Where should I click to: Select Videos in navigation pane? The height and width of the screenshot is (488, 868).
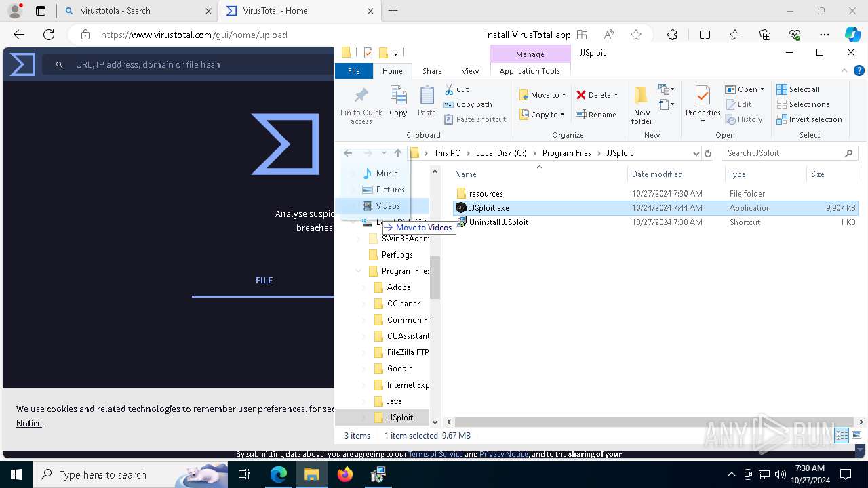(x=388, y=206)
